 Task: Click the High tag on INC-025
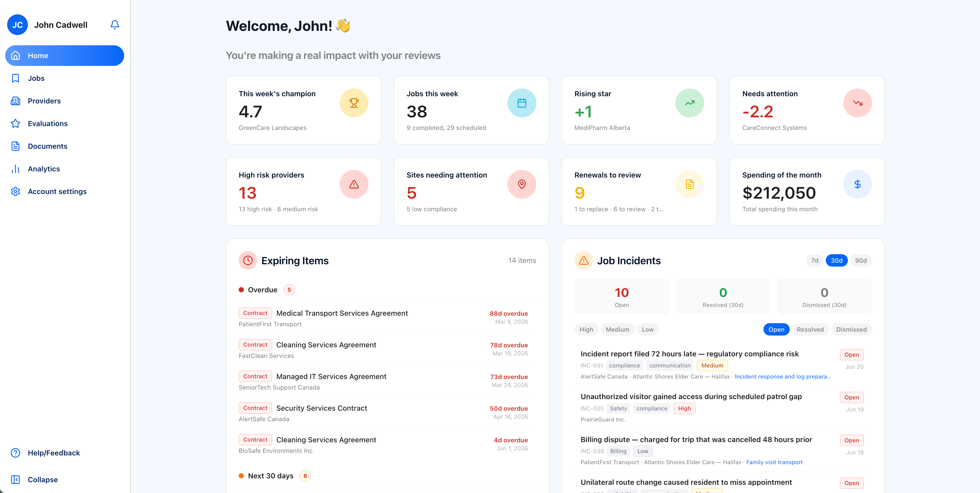684,408
